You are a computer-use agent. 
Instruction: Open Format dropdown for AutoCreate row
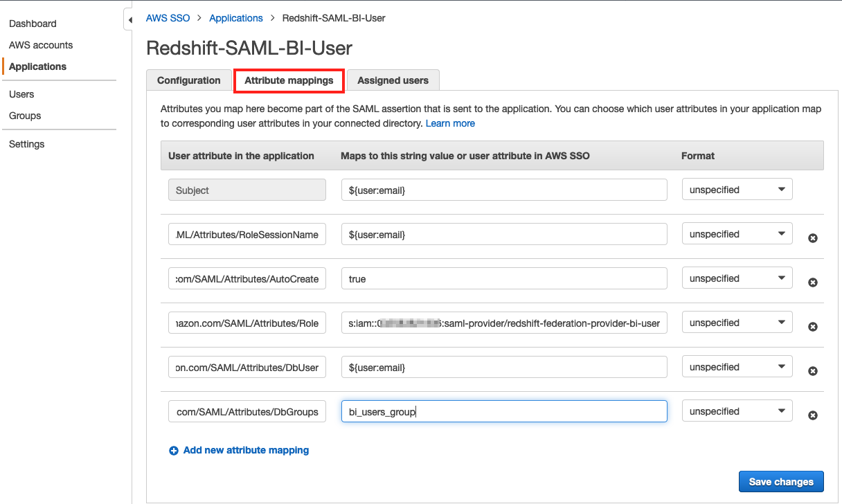pos(737,278)
